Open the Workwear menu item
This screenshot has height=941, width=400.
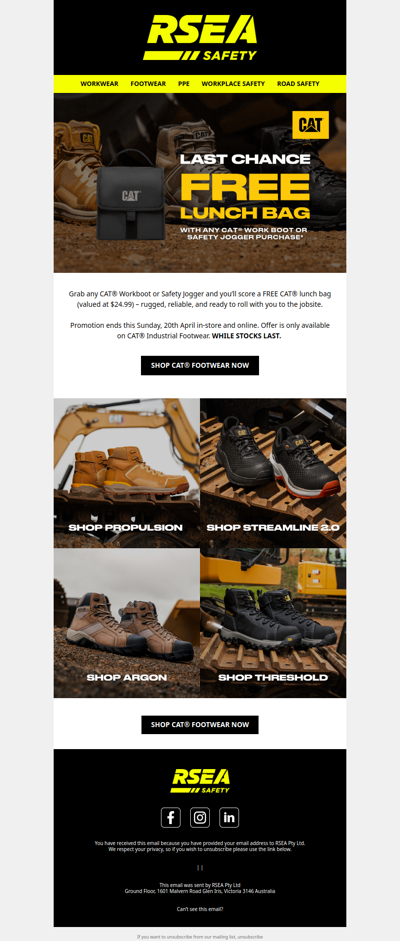[x=100, y=84]
